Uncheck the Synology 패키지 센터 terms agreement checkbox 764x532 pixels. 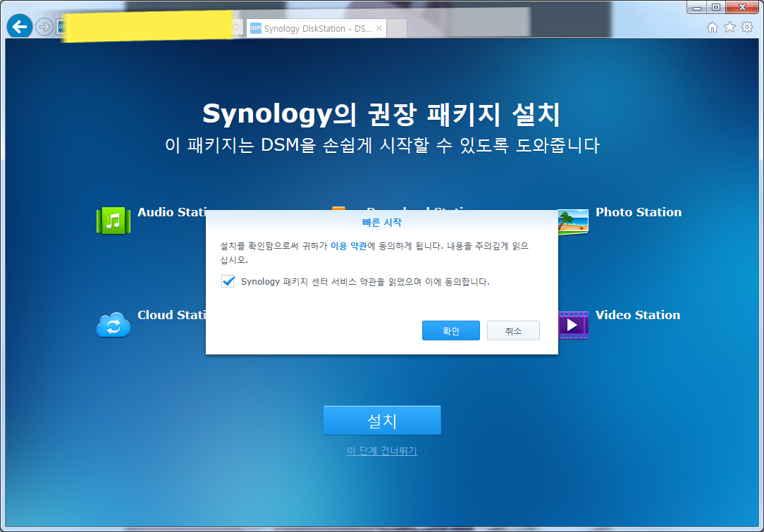tap(228, 280)
